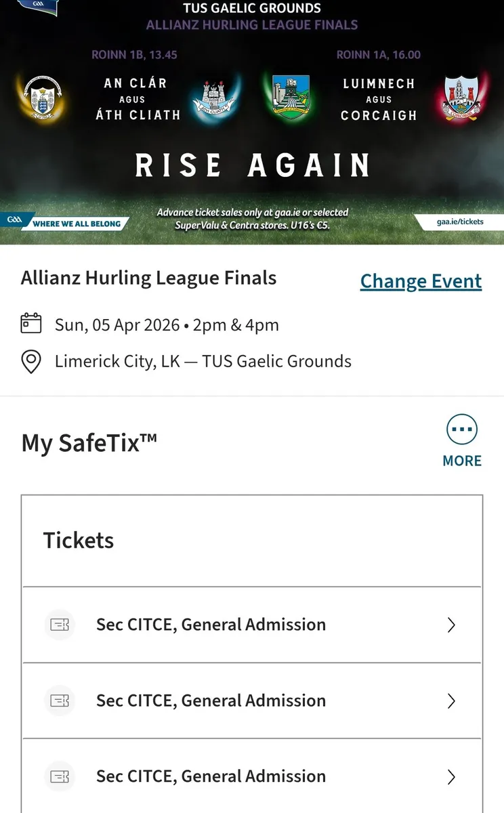
Task: Click the location pin icon beside the venue
Action: click(30, 362)
